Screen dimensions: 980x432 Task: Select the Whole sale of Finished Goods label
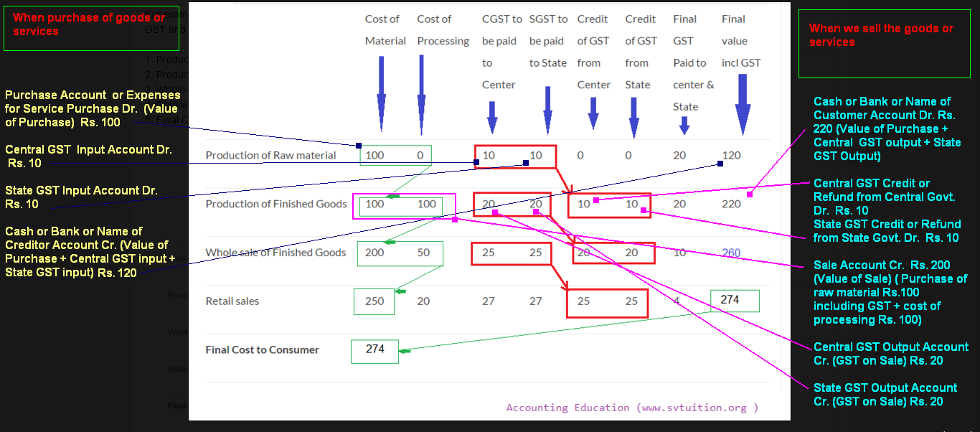pos(275,253)
